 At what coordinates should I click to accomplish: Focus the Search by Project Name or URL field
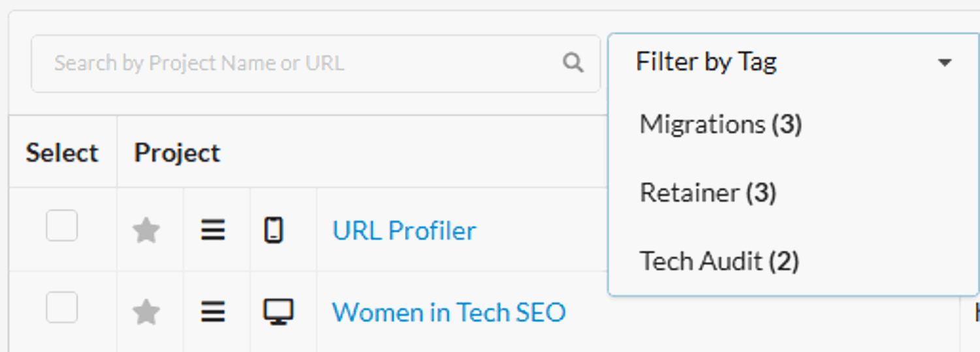294,63
